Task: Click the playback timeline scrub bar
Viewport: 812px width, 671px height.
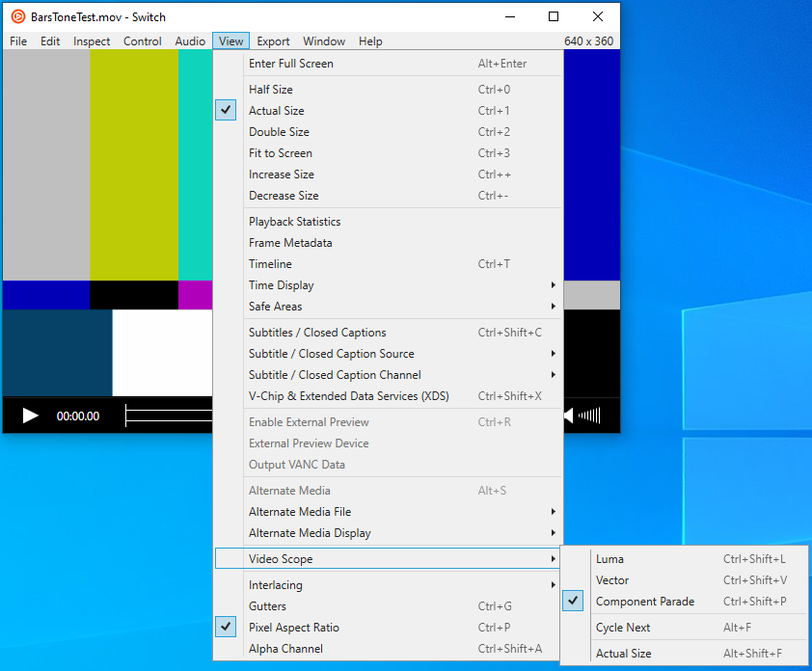Action: click(x=169, y=416)
